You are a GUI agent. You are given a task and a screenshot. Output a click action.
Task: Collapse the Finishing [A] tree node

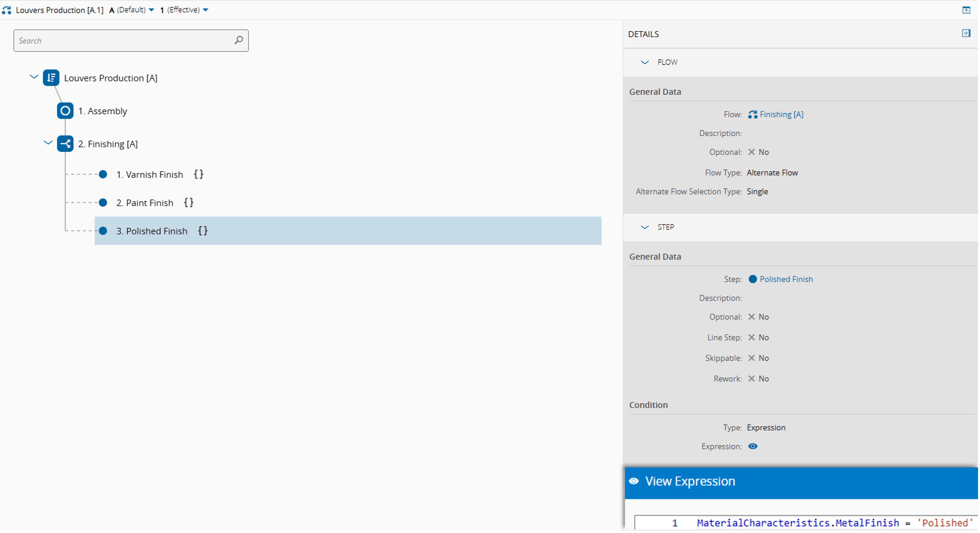(48, 142)
